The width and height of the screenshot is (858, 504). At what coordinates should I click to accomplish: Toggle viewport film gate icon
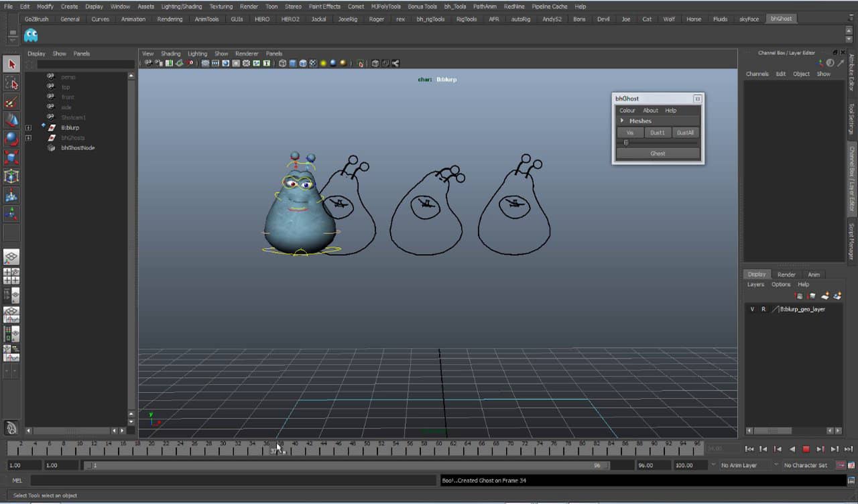click(x=216, y=63)
